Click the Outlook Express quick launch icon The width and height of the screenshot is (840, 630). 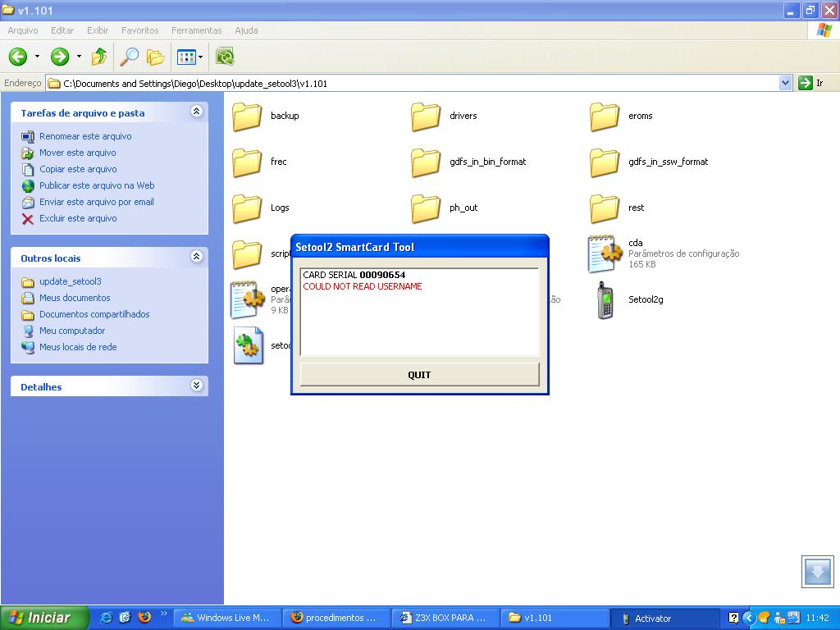tap(126, 618)
